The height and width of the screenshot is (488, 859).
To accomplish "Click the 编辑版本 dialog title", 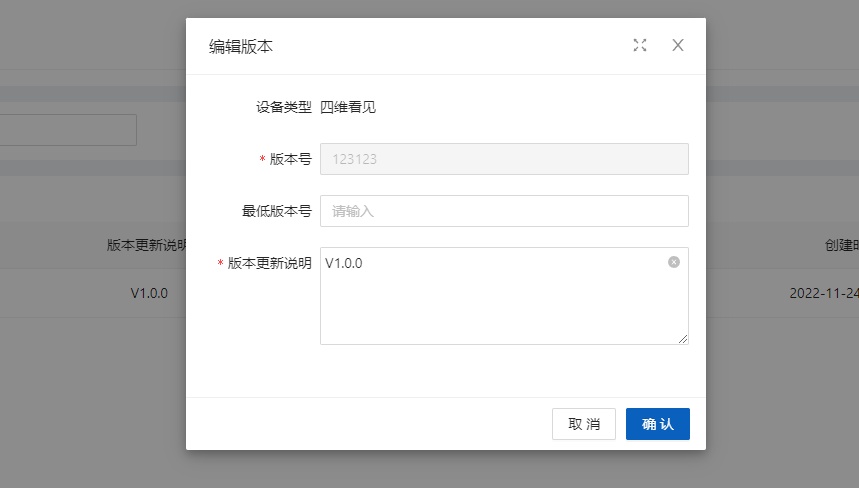I will pos(241,46).
